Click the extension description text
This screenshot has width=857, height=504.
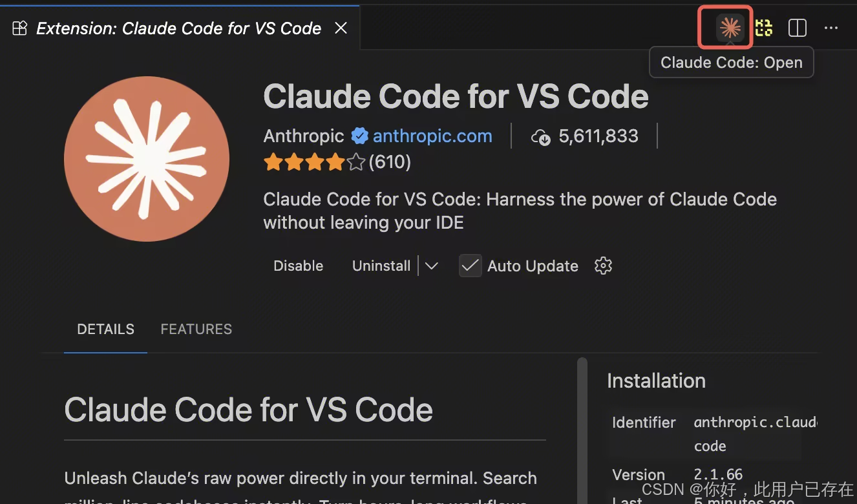(x=520, y=211)
